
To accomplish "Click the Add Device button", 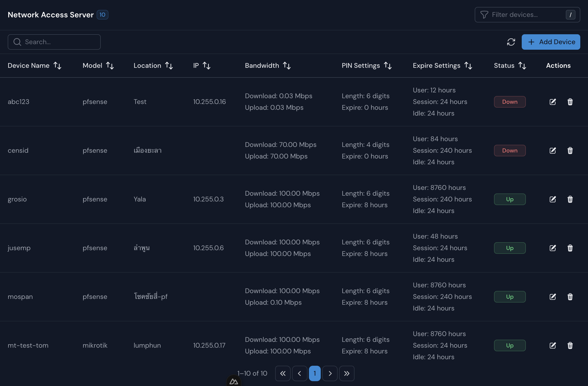I will click(550, 42).
